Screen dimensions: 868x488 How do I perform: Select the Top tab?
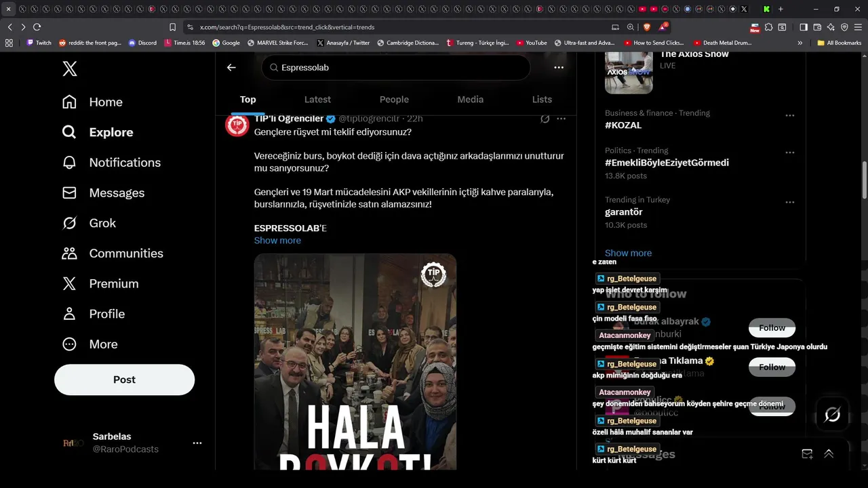248,99
